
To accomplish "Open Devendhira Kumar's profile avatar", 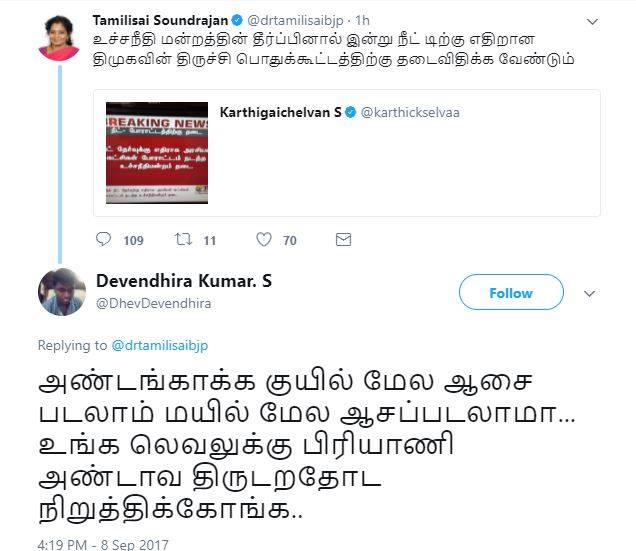I will click(x=62, y=292).
